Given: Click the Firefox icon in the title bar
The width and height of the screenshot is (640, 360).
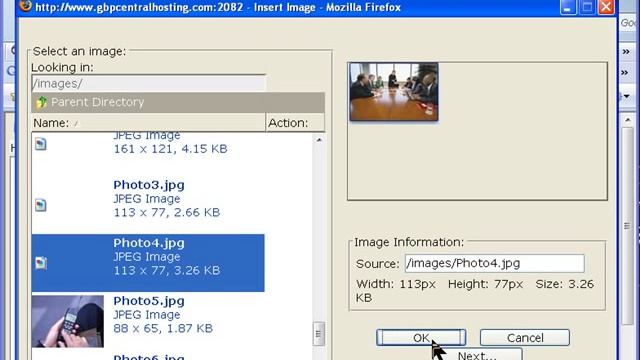Looking at the screenshot, I should [x=25, y=6].
